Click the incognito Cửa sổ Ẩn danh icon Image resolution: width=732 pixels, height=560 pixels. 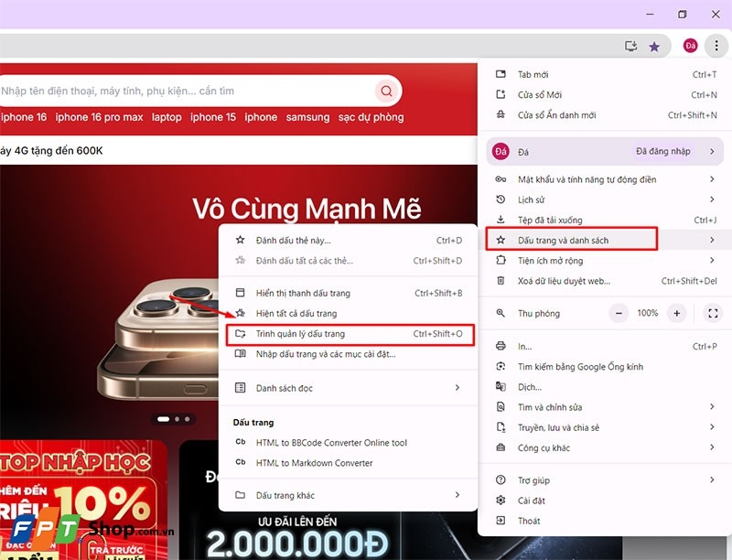tap(501, 114)
